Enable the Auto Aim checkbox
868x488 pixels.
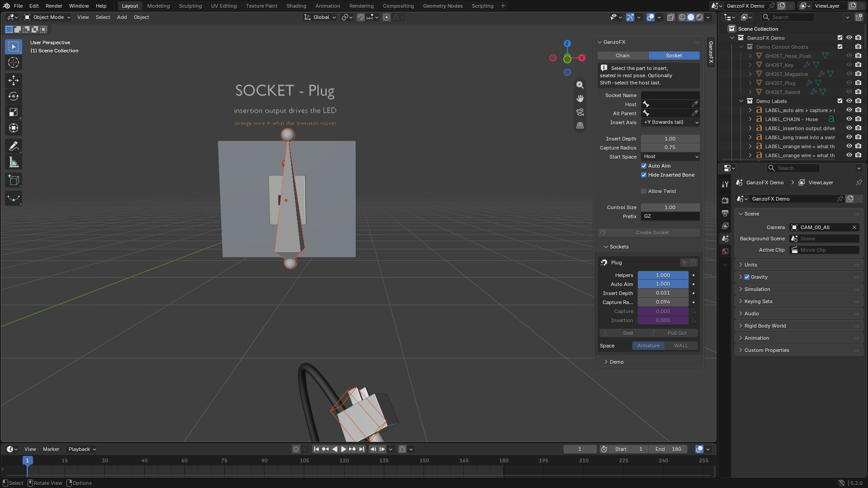point(644,166)
